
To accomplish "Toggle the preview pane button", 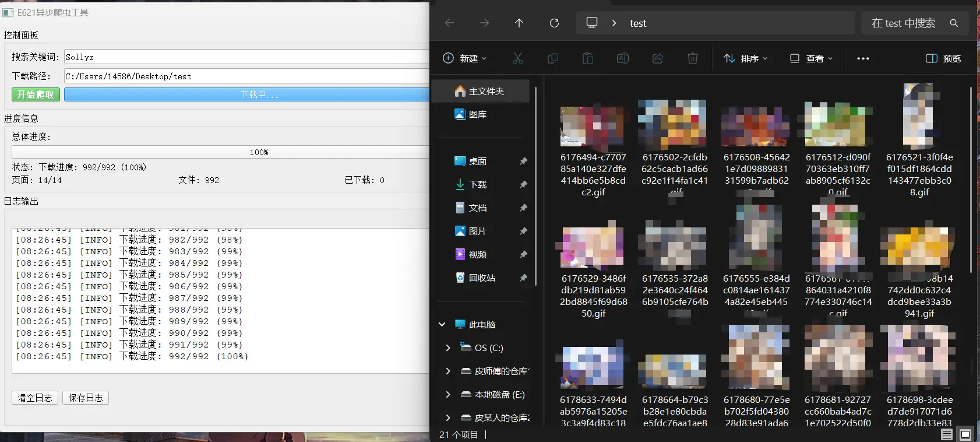I will tap(943, 58).
